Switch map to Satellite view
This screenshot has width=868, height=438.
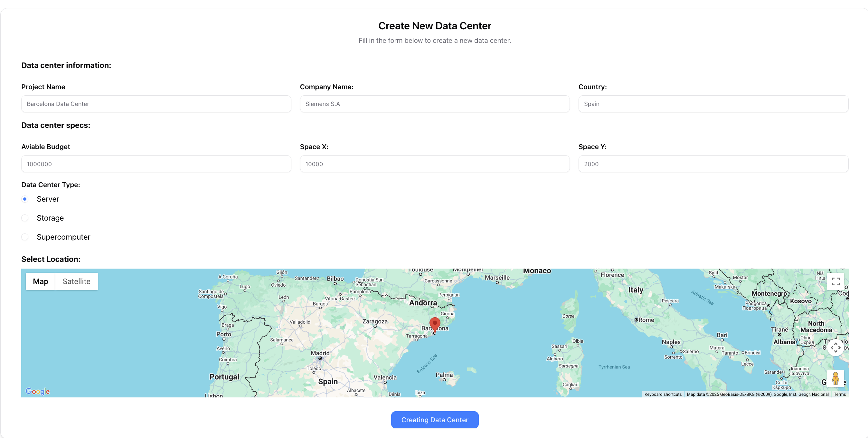coord(77,281)
